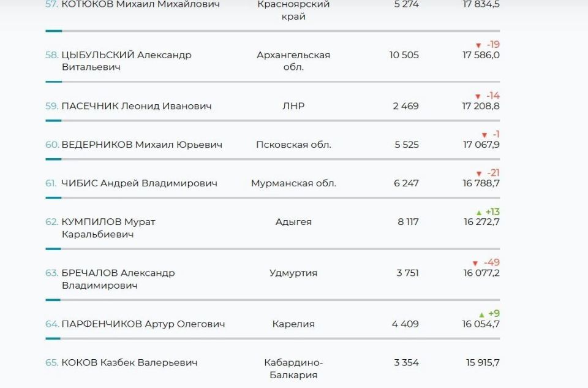Click the red down arrow beside -14
This screenshot has height=388, width=588.
pos(478,96)
